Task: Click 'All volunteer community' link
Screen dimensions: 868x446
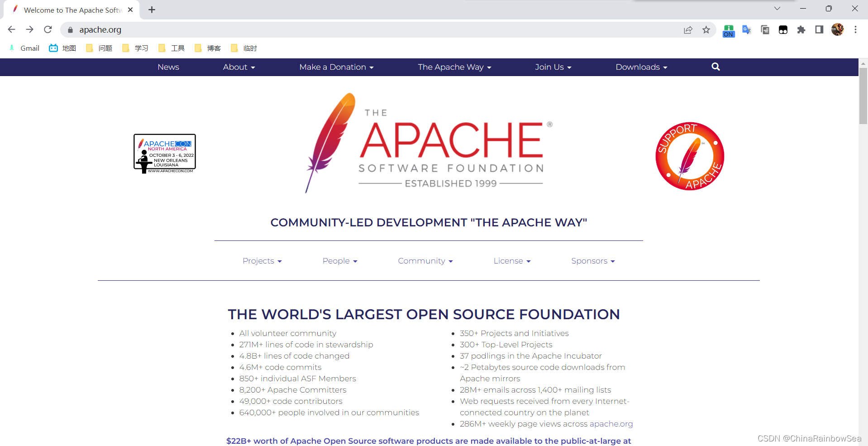Action: click(x=288, y=333)
